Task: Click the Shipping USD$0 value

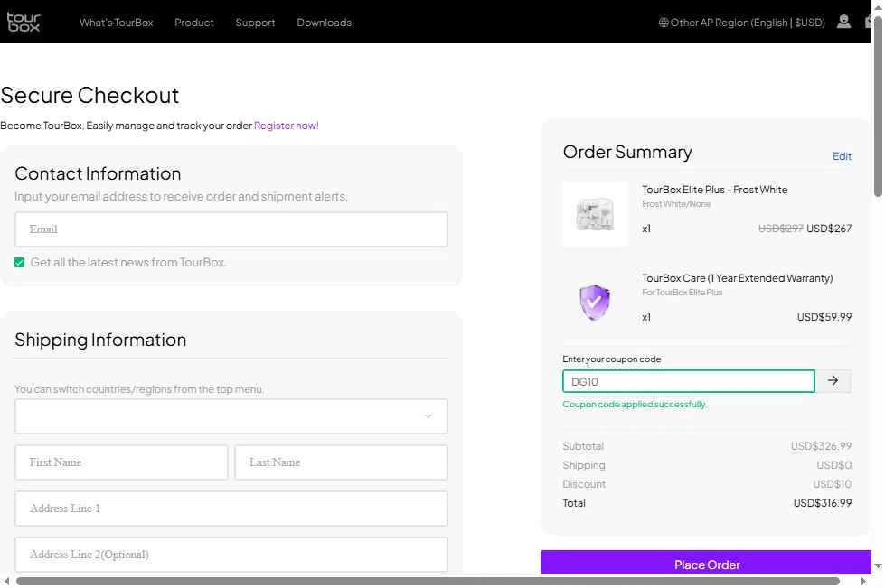Action: (833, 466)
